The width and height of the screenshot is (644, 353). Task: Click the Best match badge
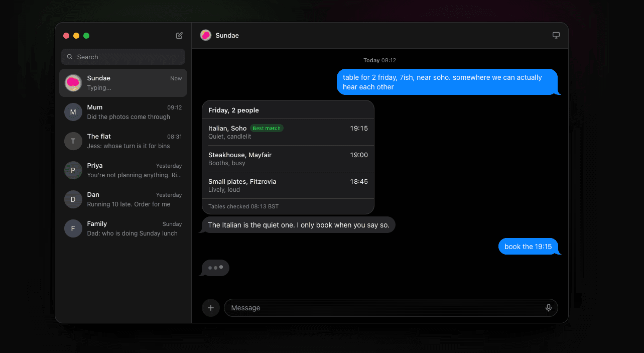pyautogui.click(x=267, y=128)
